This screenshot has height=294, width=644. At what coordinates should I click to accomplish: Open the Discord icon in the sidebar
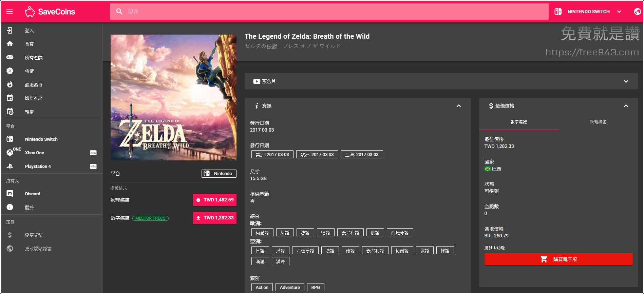10,194
